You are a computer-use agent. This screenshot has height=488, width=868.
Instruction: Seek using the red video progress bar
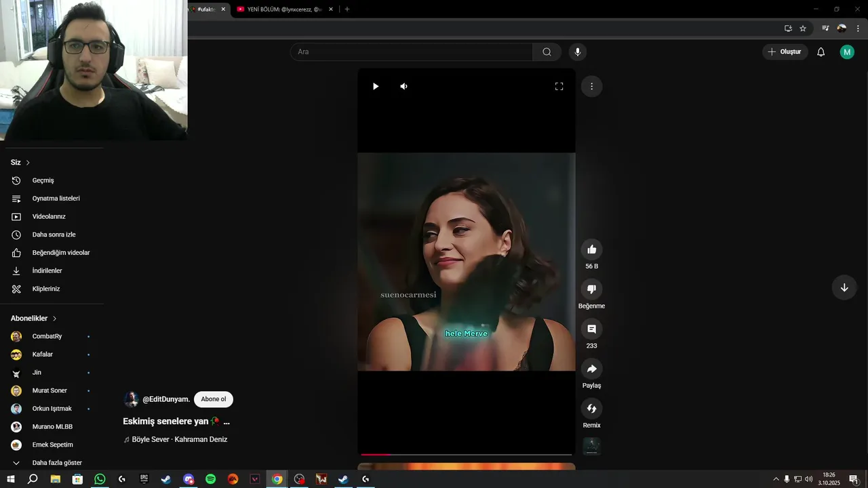[x=467, y=454]
